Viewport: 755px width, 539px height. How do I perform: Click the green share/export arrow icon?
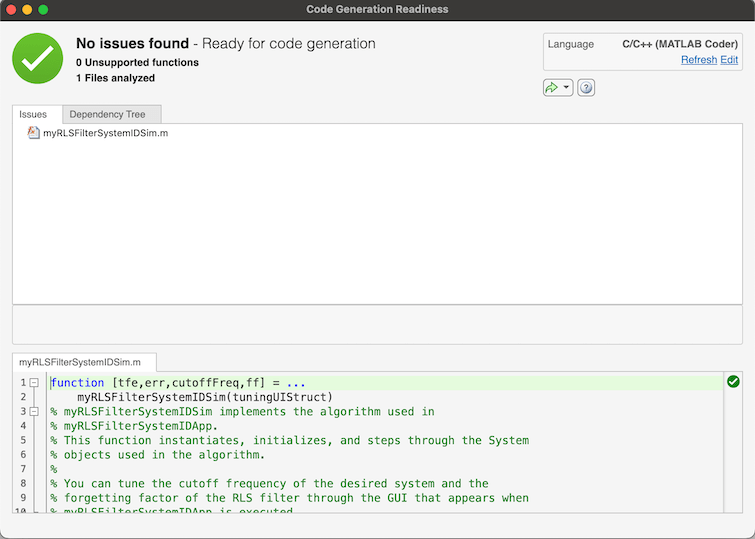pos(552,88)
